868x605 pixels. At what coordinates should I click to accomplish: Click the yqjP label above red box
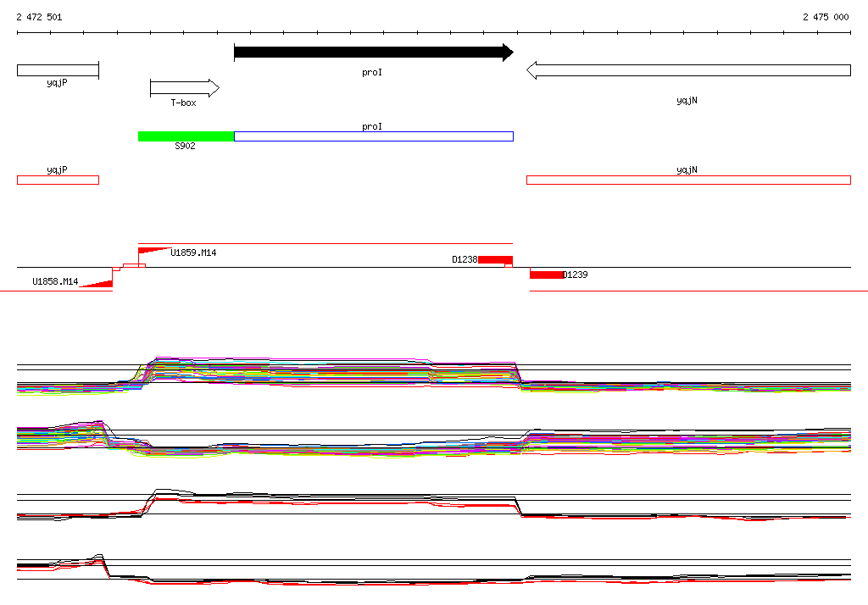[x=57, y=170]
